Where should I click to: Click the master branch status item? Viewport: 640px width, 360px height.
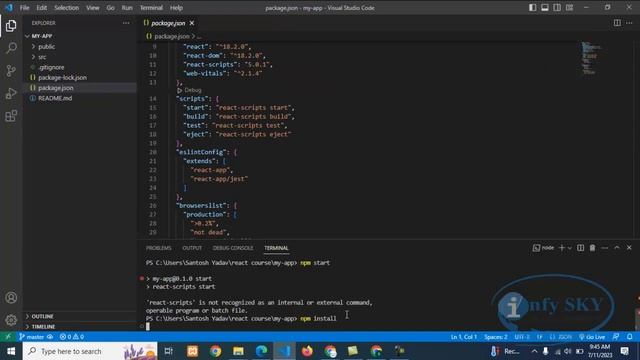click(32, 337)
